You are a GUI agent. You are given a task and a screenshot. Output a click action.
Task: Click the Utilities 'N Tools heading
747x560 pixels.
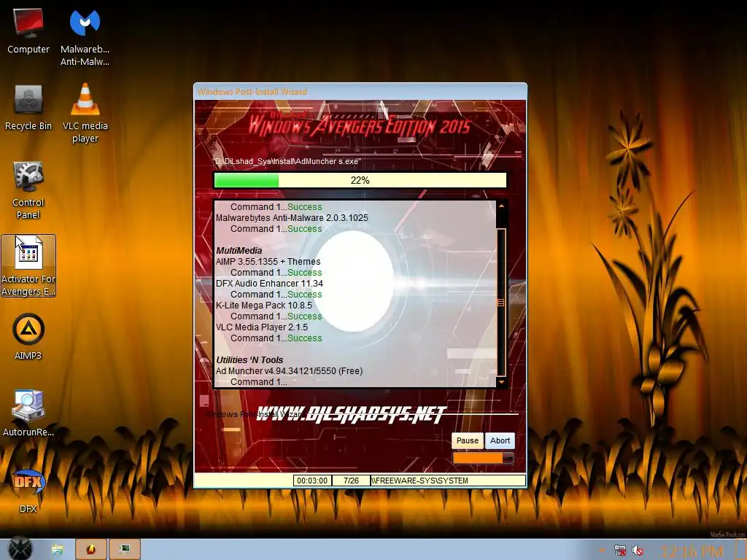coord(249,360)
